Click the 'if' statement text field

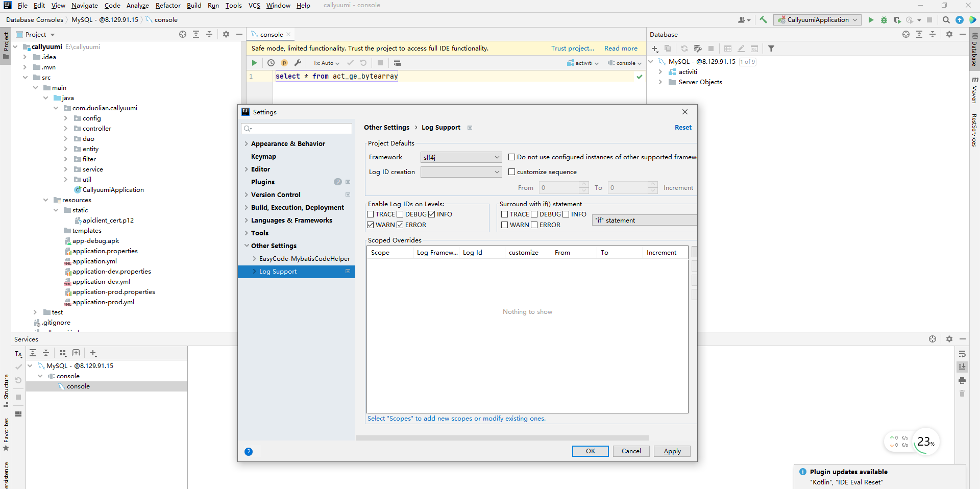[x=645, y=221]
